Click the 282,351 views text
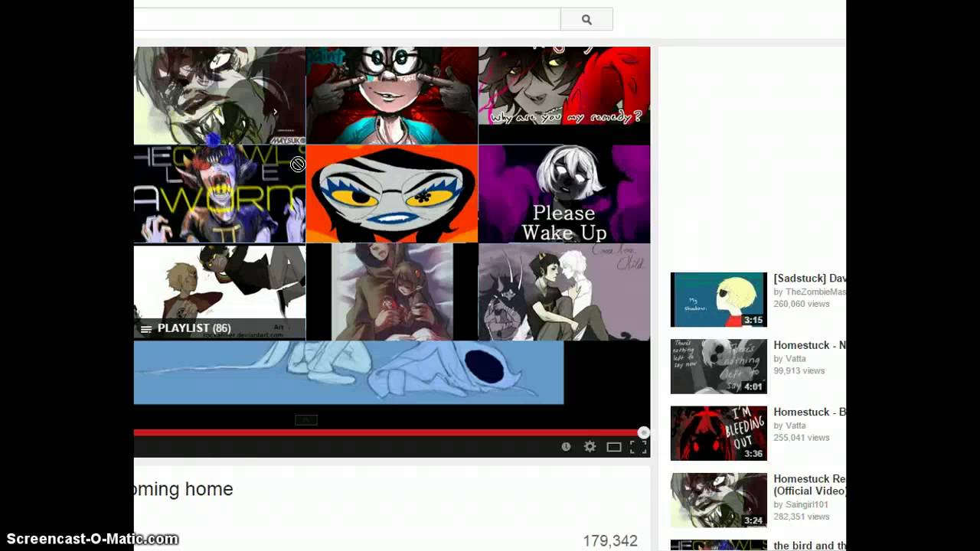980x551 pixels. [802, 517]
